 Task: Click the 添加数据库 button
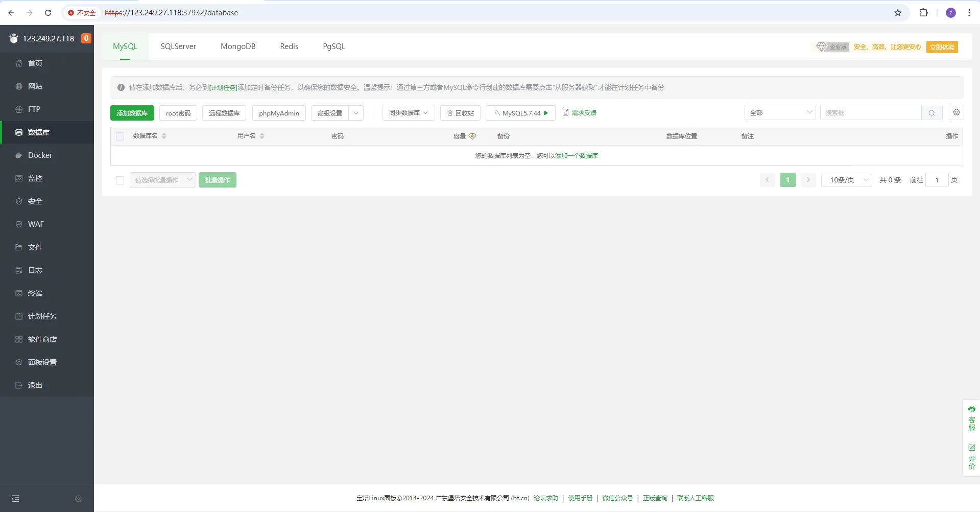tap(132, 113)
